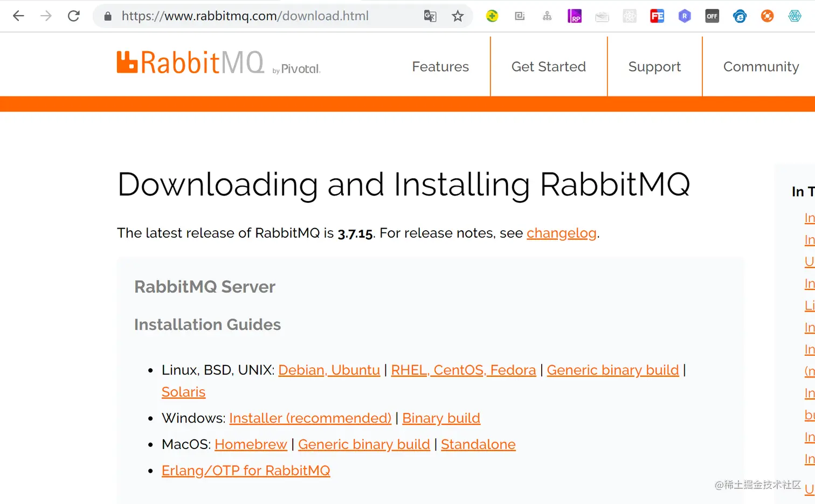Open the Google Translate page icon
Image resolution: width=815 pixels, height=504 pixels.
[430, 16]
